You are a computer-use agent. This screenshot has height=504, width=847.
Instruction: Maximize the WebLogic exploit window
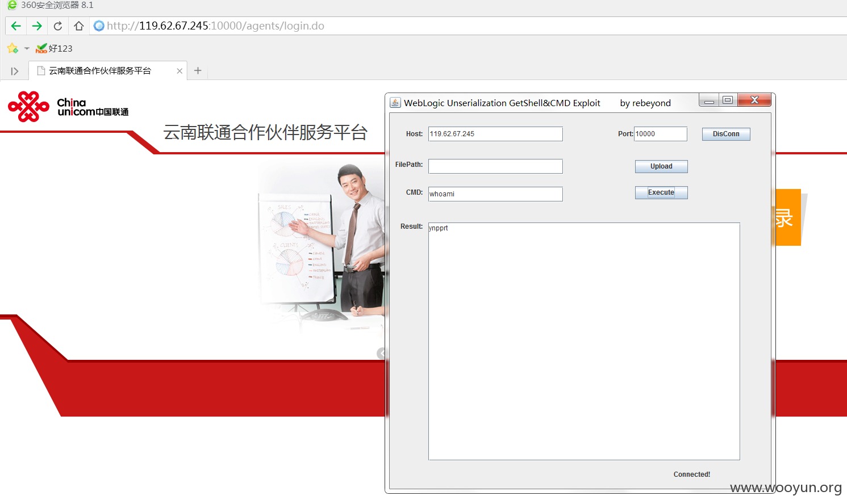(x=728, y=100)
